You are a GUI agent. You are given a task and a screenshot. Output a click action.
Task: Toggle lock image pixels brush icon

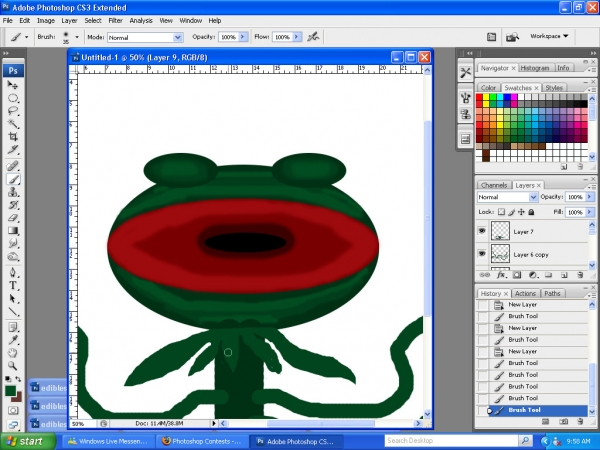(511, 212)
